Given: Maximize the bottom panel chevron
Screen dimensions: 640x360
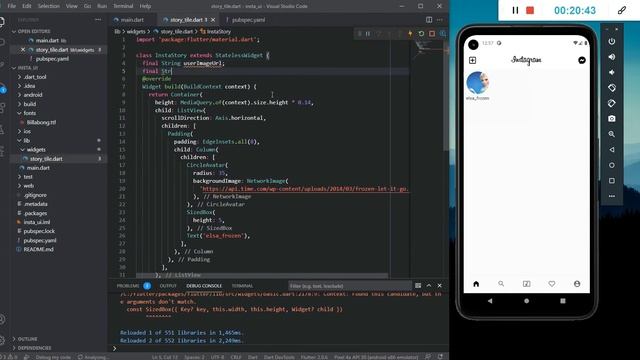Looking at the screenshot, I should 429,286.
